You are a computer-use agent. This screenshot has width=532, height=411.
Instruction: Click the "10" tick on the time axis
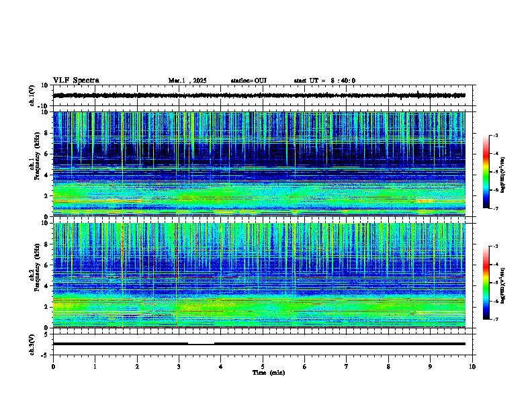click(472, 367)
